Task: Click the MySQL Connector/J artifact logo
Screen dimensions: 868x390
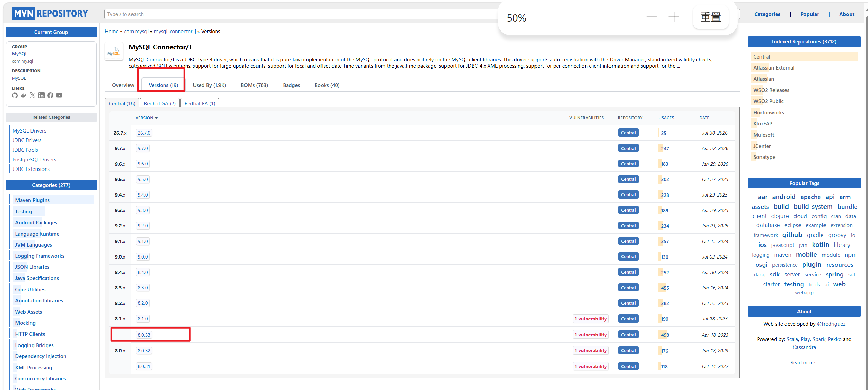Action: click(114, 52)
